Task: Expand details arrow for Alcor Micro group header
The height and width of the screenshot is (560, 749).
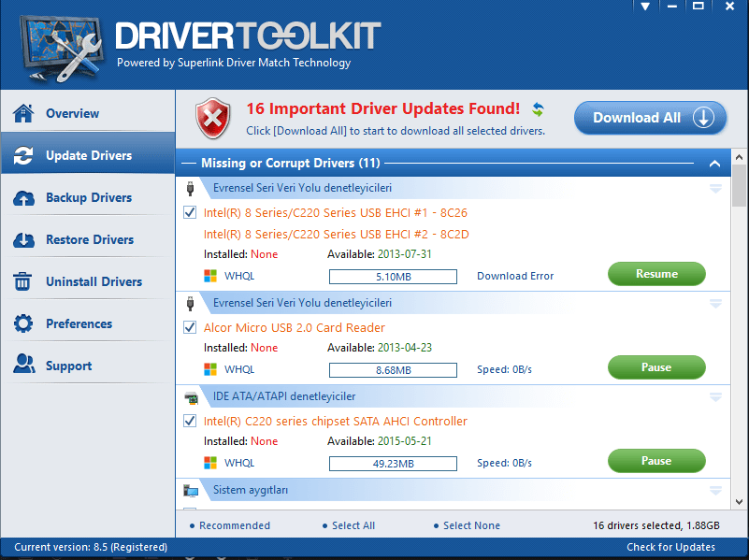Action: coord(715,304)
